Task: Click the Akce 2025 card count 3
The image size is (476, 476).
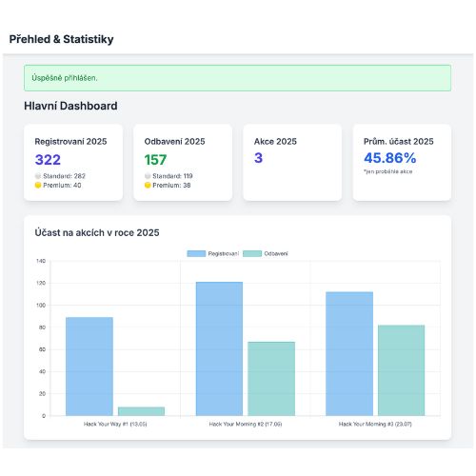Action: tap(258, 158)
